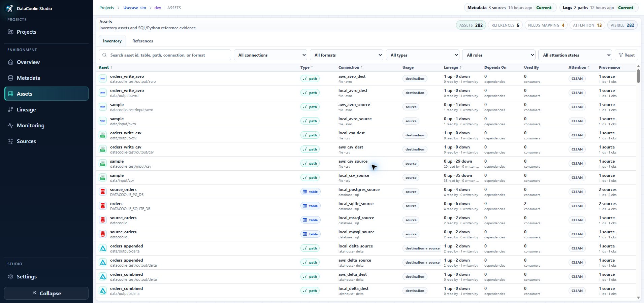The image size is (644, 303).
Task: Focus the asset search field
Action: [x=165, y=55]
